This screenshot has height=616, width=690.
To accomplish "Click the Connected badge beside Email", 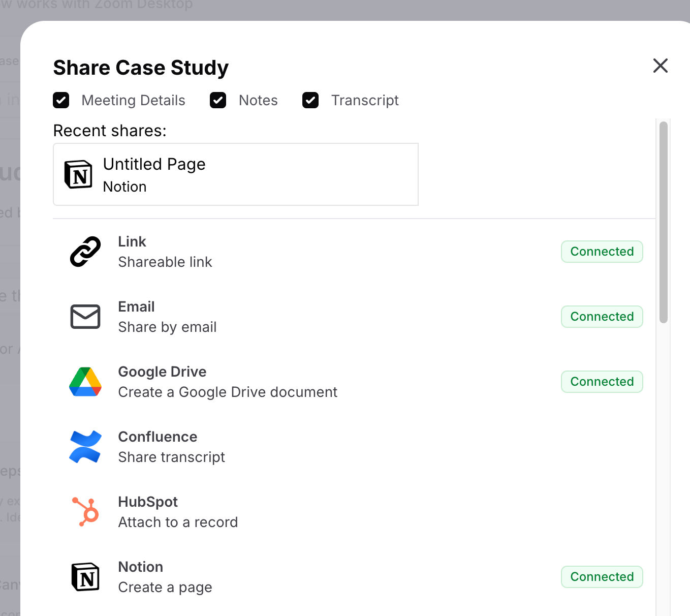I will (x=602, y=316).
